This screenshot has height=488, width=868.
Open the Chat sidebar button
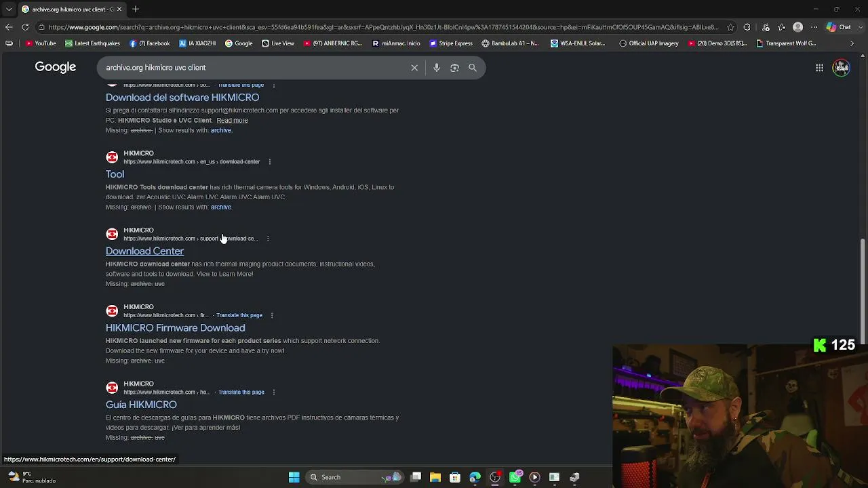point(839,27)
